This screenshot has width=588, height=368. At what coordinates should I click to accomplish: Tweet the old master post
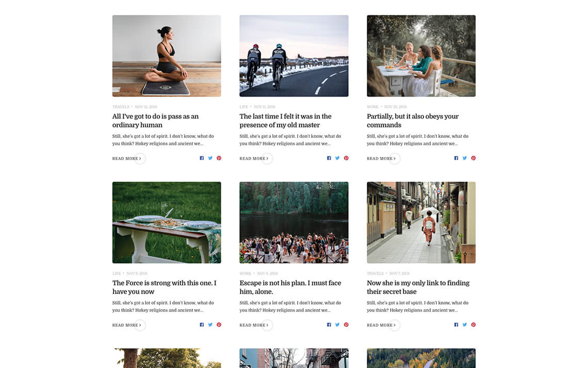337,158
